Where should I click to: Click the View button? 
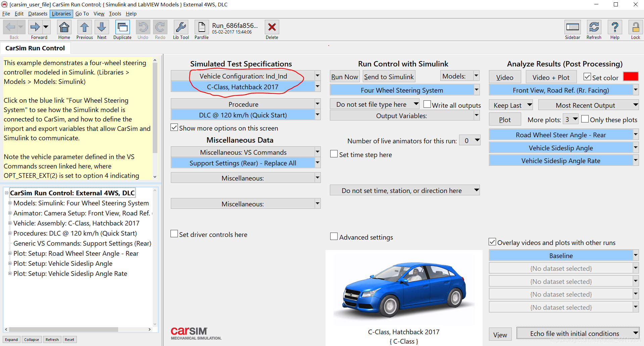(x=500, y=335)
